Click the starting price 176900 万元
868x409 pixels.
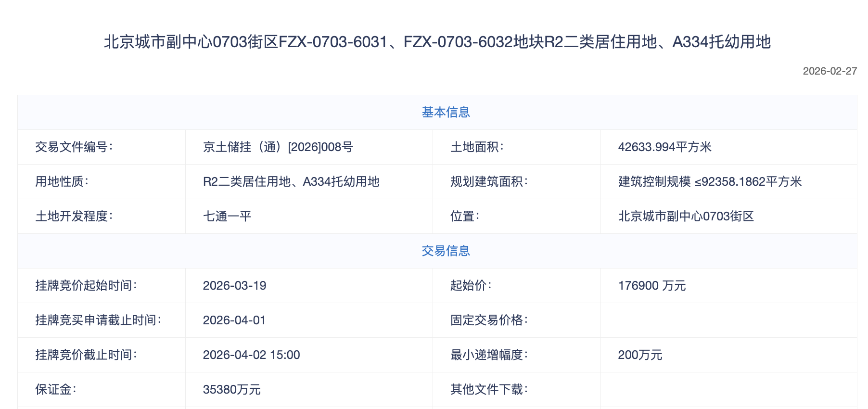[x=651, y=286]
